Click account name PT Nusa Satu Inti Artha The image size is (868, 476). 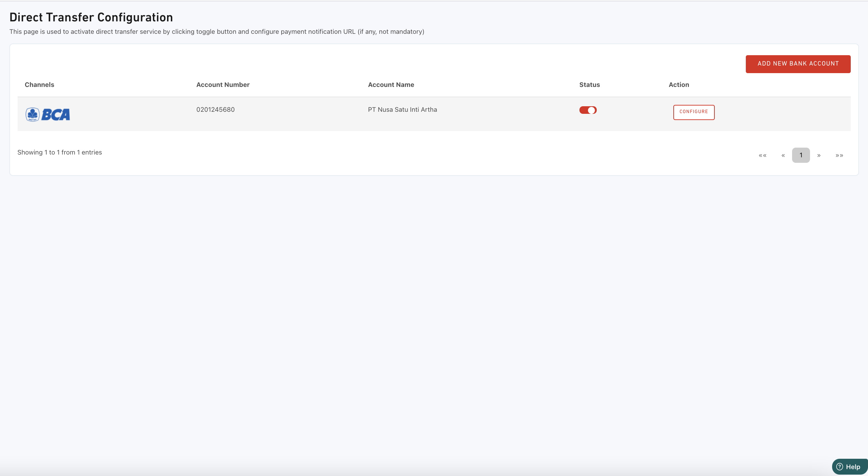click(402, 110)
